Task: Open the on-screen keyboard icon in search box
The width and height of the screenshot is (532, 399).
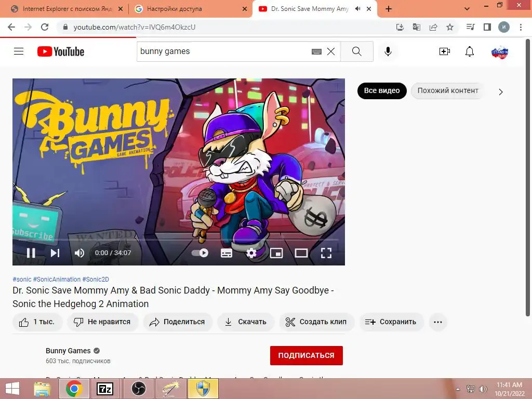Action: click(316, 51)
